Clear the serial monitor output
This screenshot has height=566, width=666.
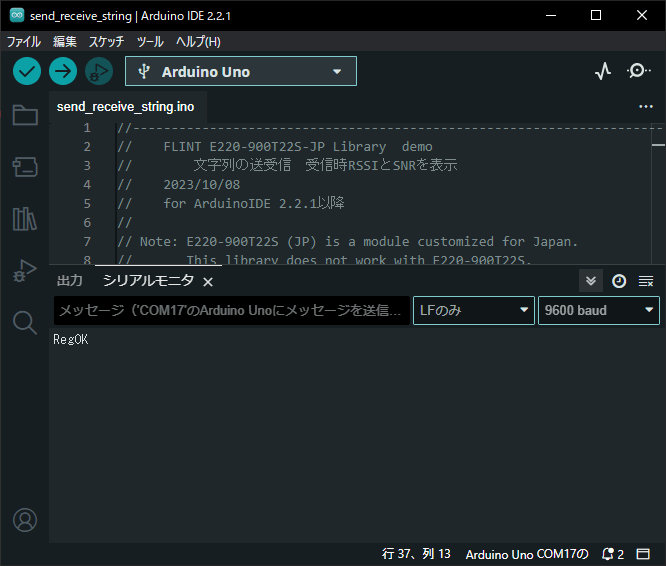click(646, 281)
